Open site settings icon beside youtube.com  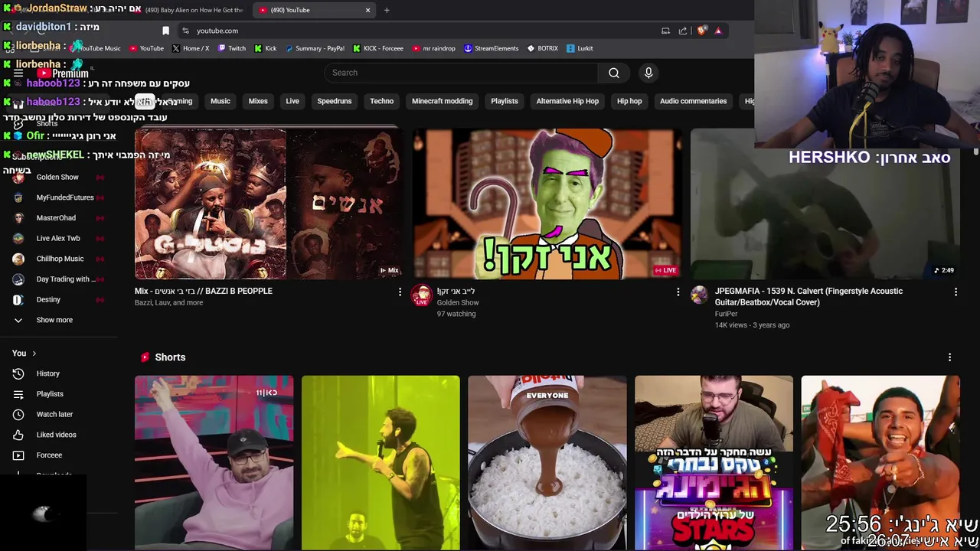pyautogui.click(x=185, y=31)
